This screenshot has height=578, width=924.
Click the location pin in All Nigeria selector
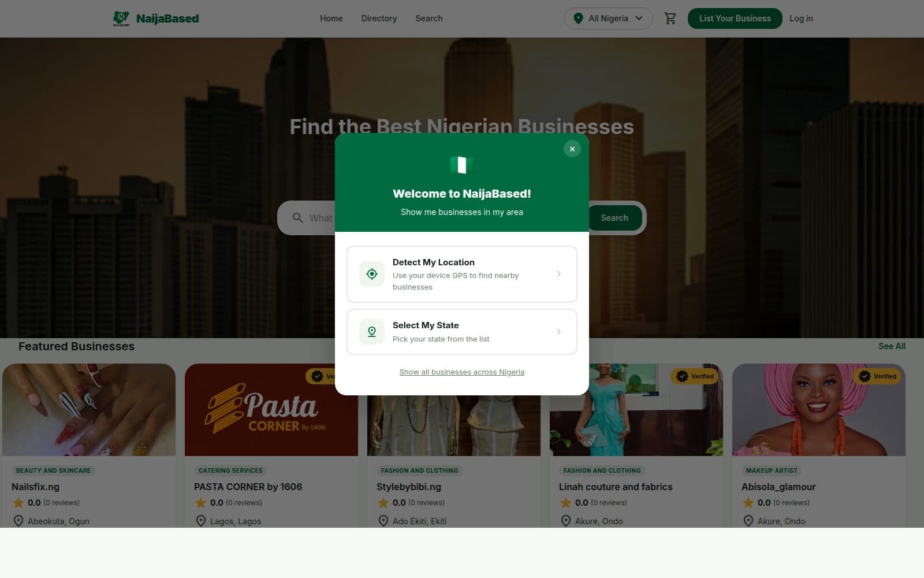pos(578,18)
